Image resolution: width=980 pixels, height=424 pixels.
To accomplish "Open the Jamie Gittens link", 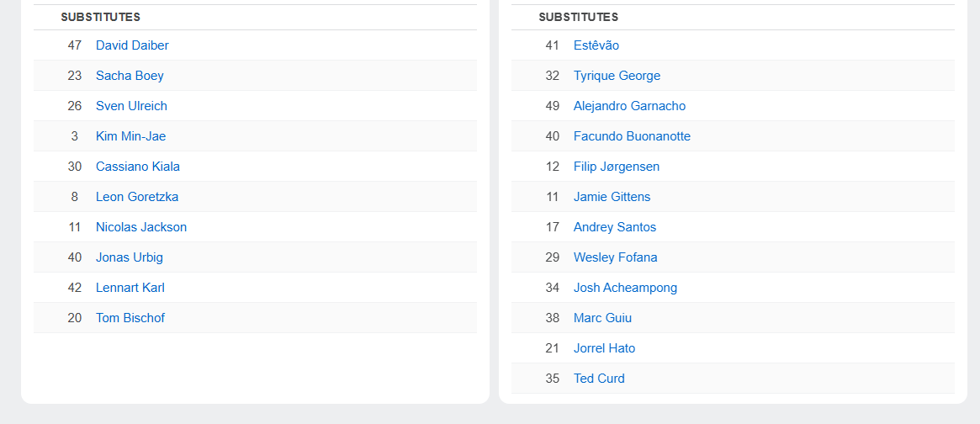I will (x=612, y=197).
